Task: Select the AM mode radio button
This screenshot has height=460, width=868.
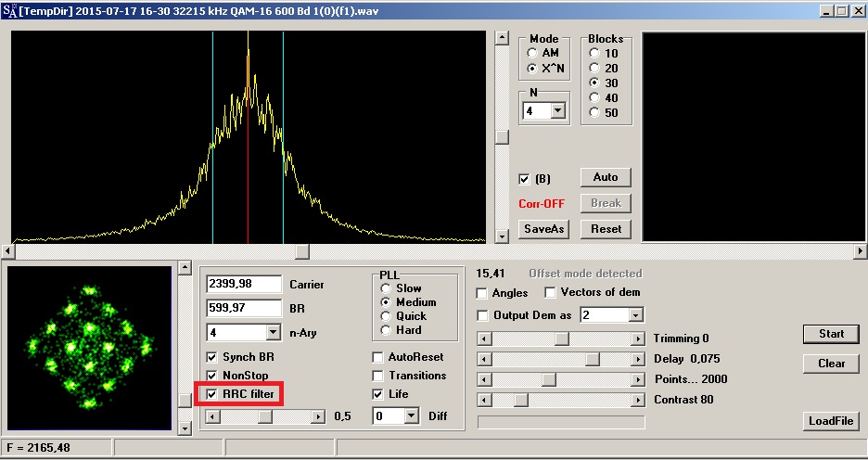Action: (x=531, y=54)
